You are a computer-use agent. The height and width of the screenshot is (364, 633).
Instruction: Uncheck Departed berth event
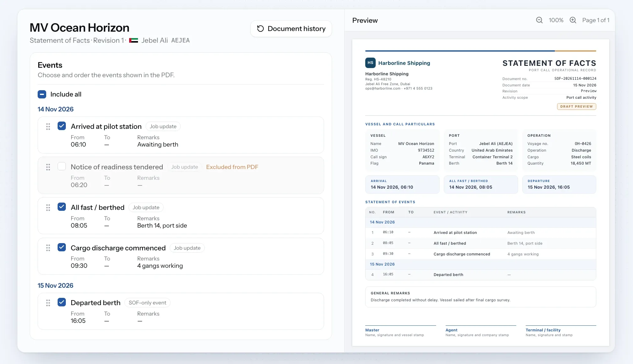point(62,302)
